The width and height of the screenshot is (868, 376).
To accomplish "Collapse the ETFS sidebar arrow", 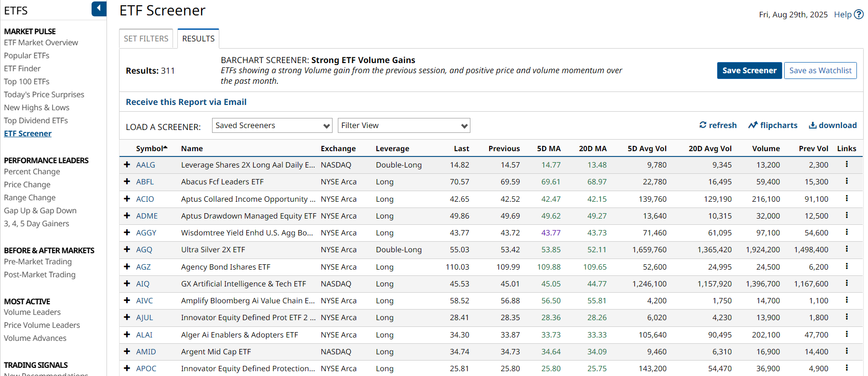I will pyautogui.click(x=99, y=9).
